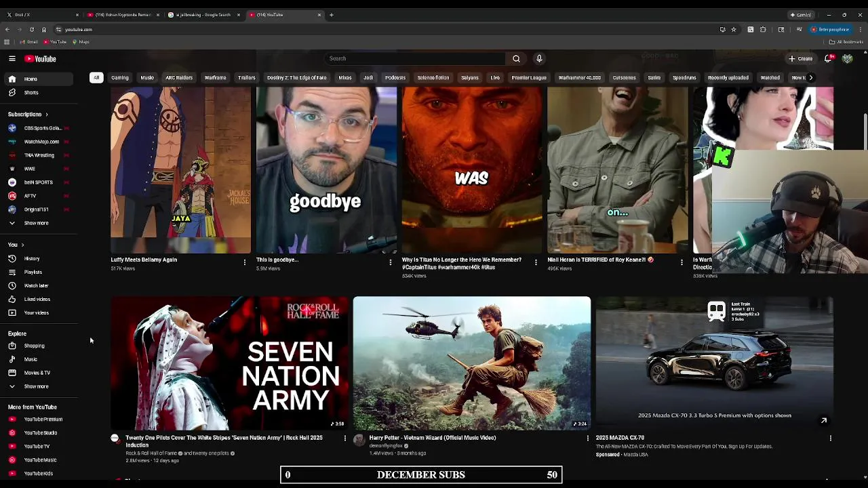Click the Gemini button in title bar

(x=801, y=14)
